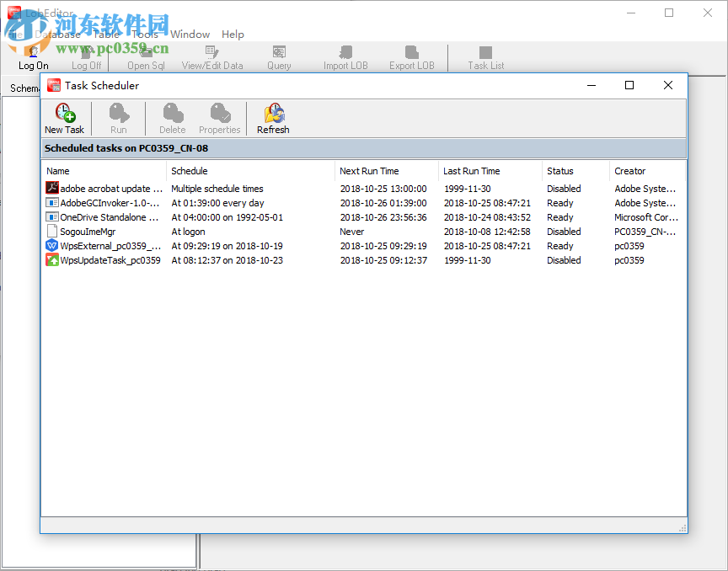Viewport: 728px width, 571px height.
Task: Open the Help menu
Action: click(233, 34)
